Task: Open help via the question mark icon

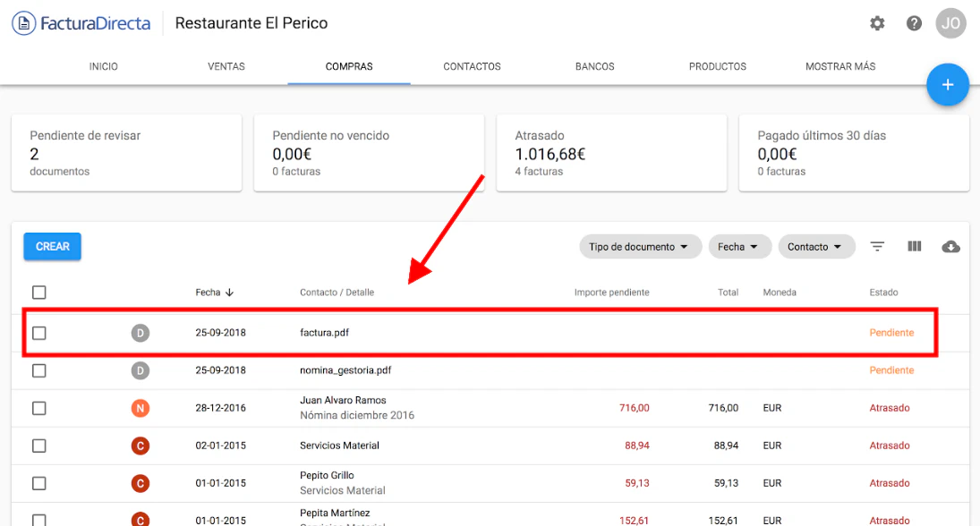Action: [914, 23]
